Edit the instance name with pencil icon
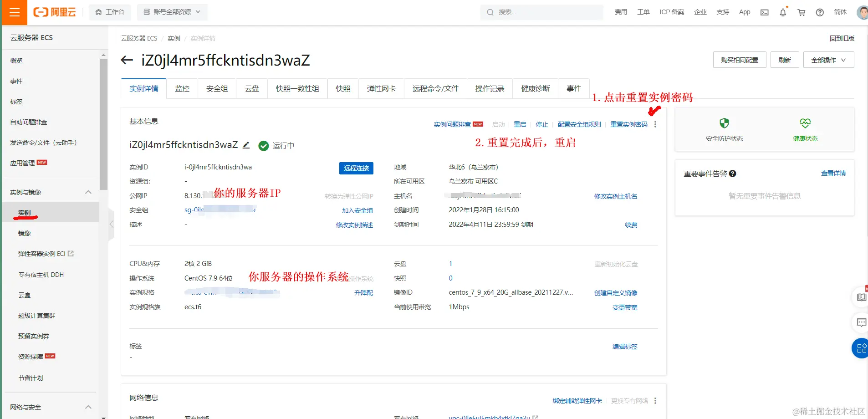Image resolution: width=868 pixels, height=419 pixels. [246, 145]
